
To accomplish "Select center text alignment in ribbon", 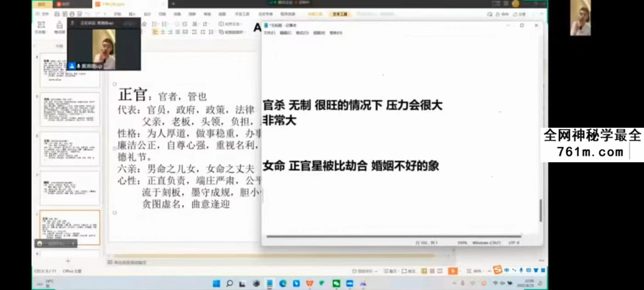I will [163, 32].
